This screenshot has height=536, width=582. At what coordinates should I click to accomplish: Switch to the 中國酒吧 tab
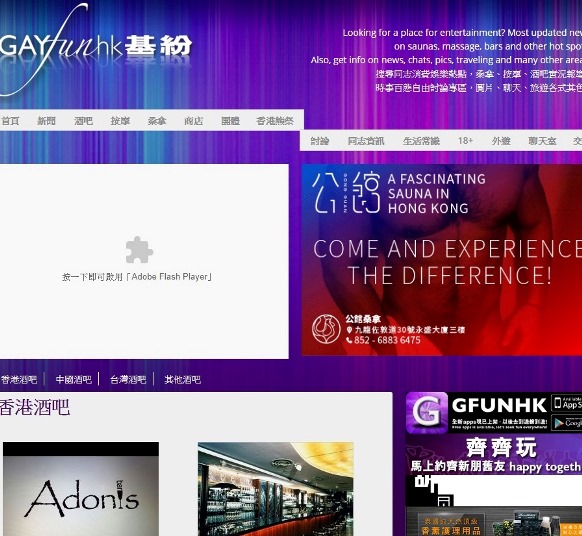73,379
